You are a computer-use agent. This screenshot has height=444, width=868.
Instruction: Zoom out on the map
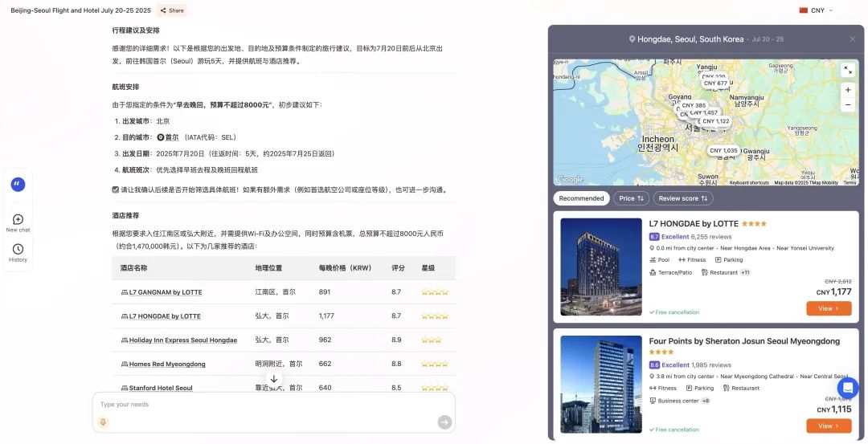tap(848, 104)
